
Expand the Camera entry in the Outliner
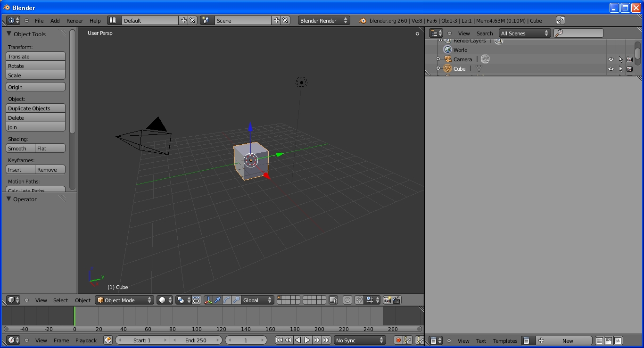(x=438, y=59)
